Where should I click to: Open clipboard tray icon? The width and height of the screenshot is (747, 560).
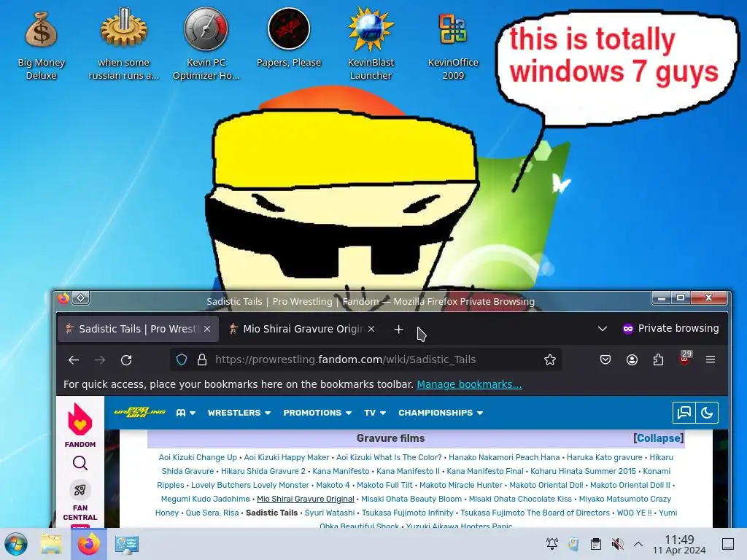pos(595,544)
